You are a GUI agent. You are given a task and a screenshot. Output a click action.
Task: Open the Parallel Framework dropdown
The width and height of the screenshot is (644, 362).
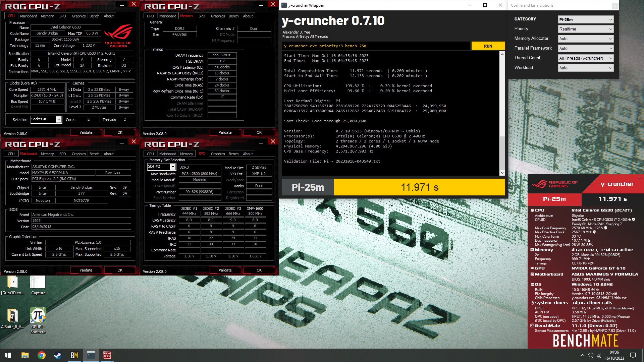(x=586, y=49)
